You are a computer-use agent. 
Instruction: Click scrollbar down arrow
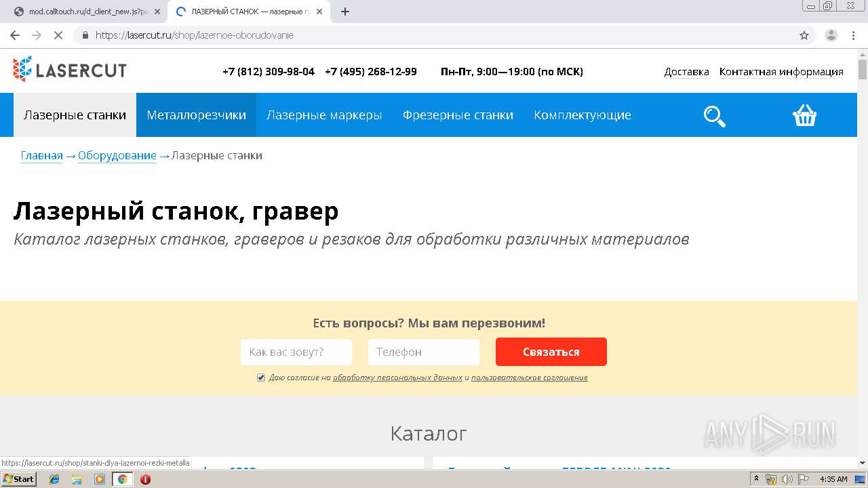pos(862,463)
